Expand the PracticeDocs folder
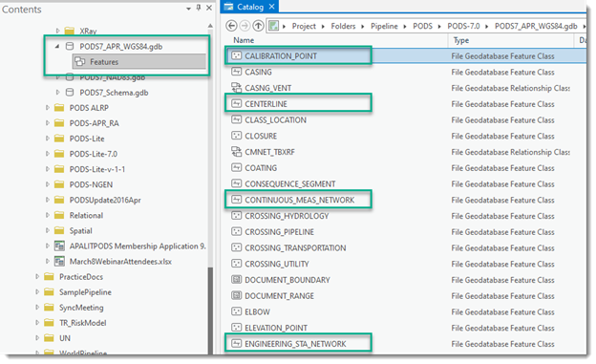Screen dimensions: 596x364 click(x=37, y=276)
